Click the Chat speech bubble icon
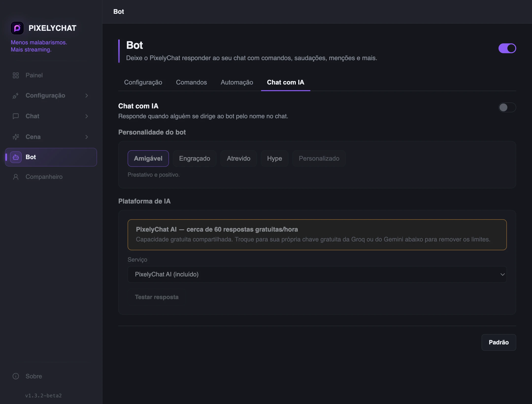The width and height of the screenshot is (532, 404). point(16,116)
